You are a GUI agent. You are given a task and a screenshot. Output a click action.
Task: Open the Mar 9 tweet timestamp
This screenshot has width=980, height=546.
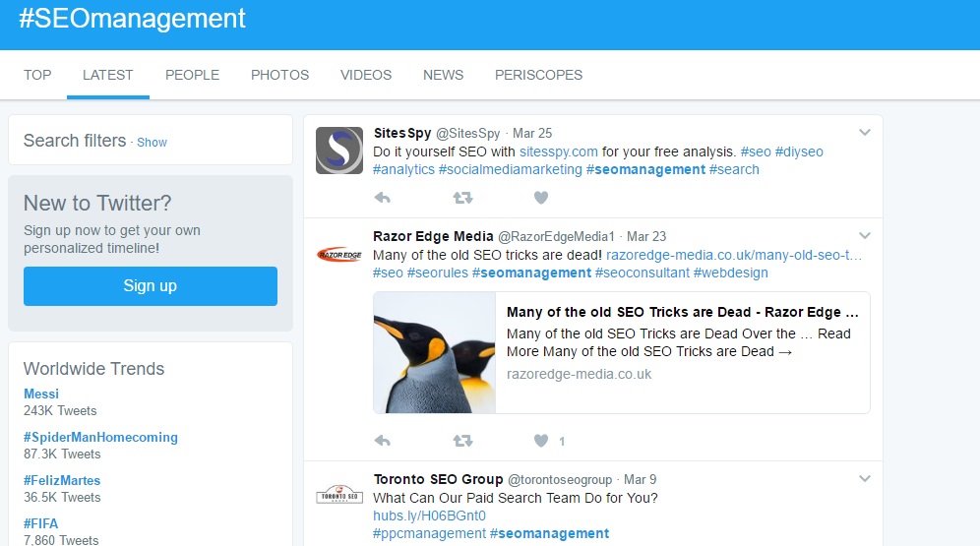(640, 480)
